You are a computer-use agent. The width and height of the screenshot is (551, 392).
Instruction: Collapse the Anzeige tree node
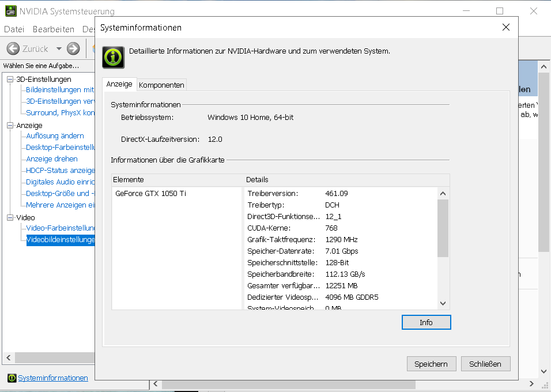click(x=10, y=125)
